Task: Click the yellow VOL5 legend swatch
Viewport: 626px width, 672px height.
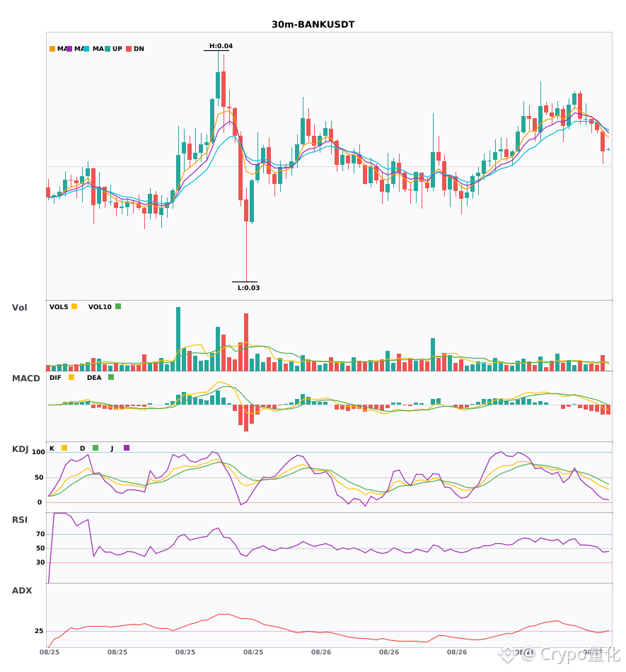Action: click(74, 306)
